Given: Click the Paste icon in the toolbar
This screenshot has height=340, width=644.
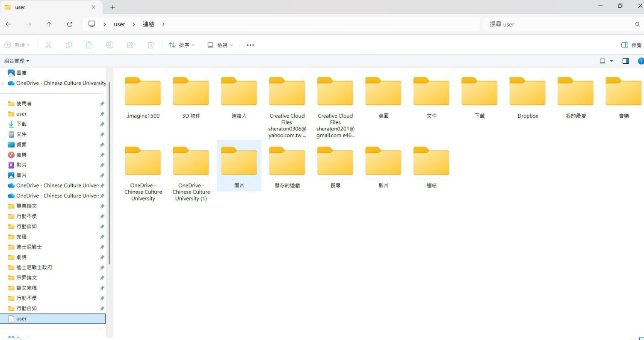Looking at the screenshot, I should click(89, 44).
